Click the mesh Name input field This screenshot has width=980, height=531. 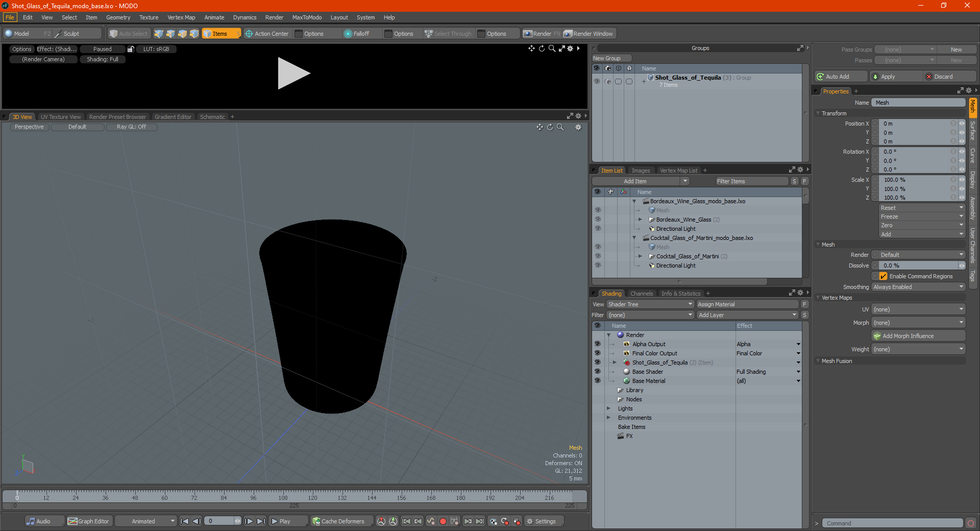tap(919, 103)
